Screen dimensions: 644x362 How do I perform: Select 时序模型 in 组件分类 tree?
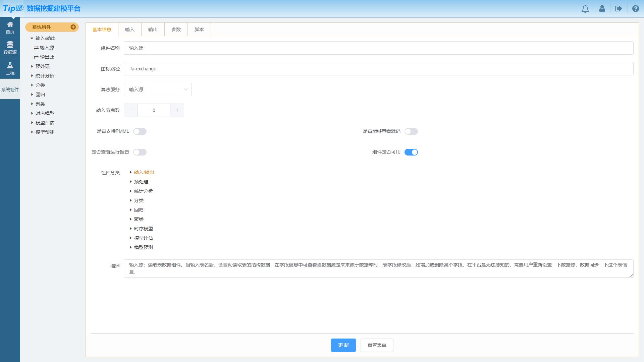144,229
